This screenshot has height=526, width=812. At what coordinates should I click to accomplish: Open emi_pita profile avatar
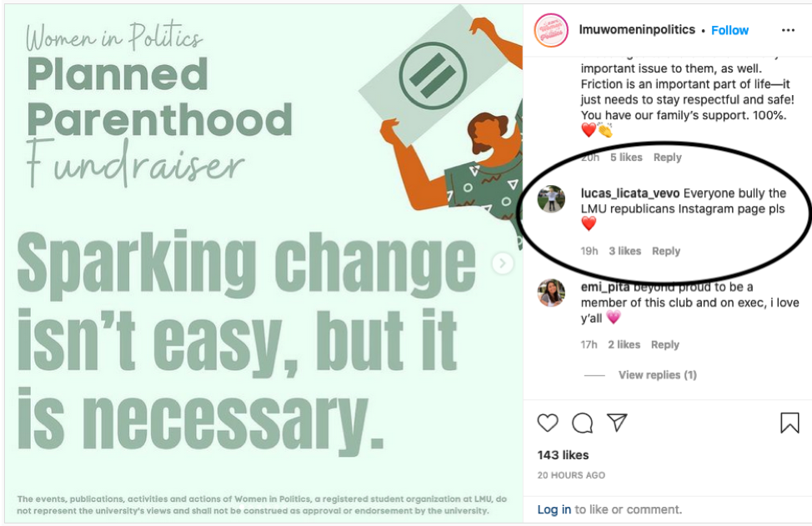(x=551, y=293)
